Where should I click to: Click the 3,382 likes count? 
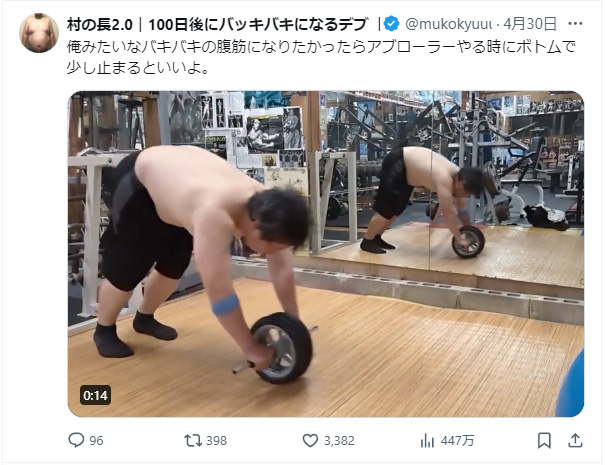click(339, 441)
